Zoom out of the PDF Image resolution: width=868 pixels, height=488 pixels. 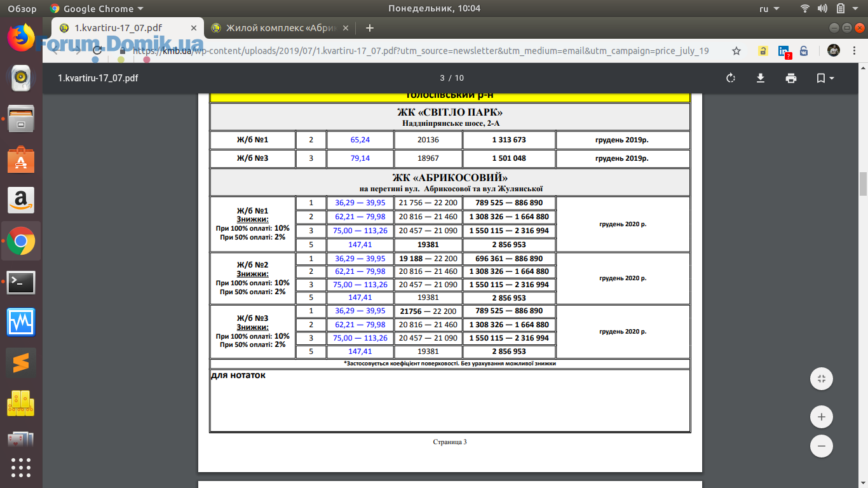click(822, 446)
